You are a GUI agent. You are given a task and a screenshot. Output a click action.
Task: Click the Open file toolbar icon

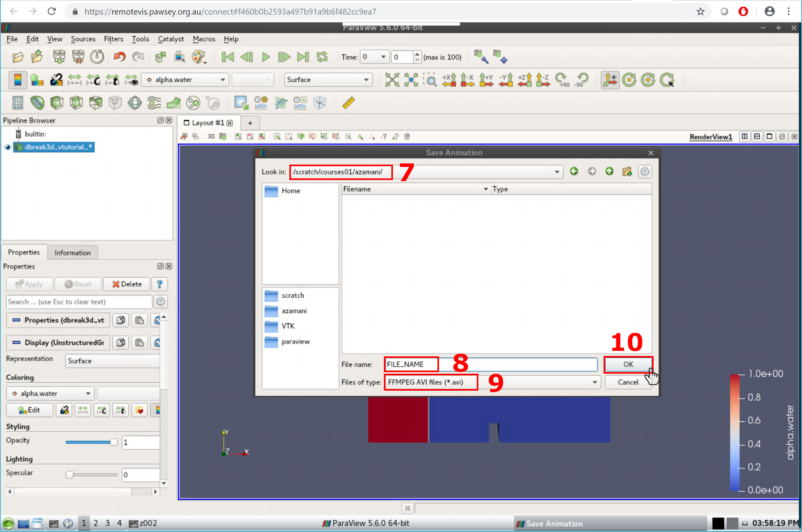(18, 57)
